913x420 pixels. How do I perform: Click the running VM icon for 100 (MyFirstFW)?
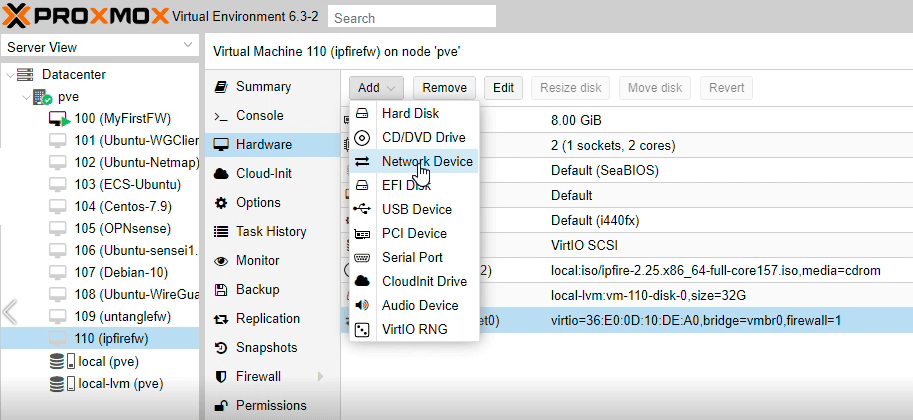[x=59, y=119]
